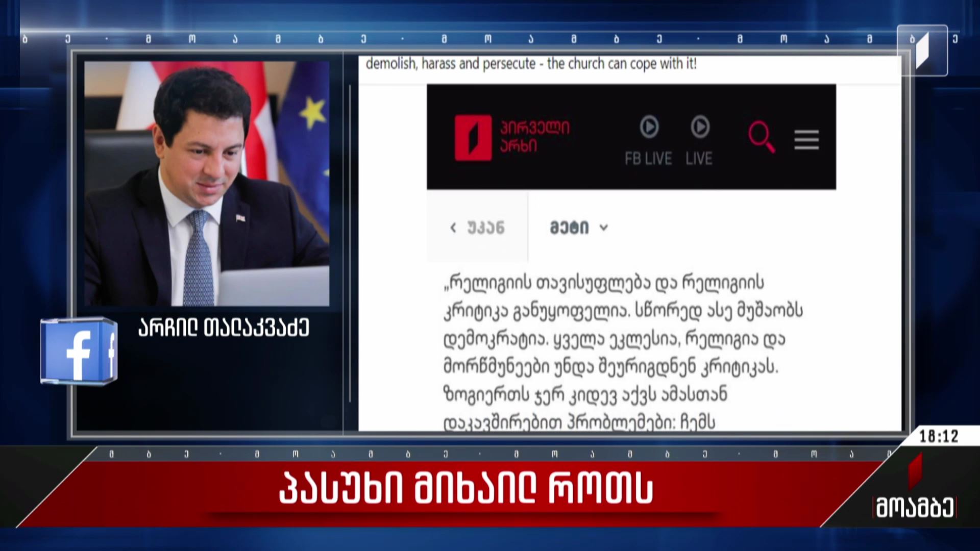
Task: Click the English line 'demolish, harass and persecute'
Action: point(451,64)
